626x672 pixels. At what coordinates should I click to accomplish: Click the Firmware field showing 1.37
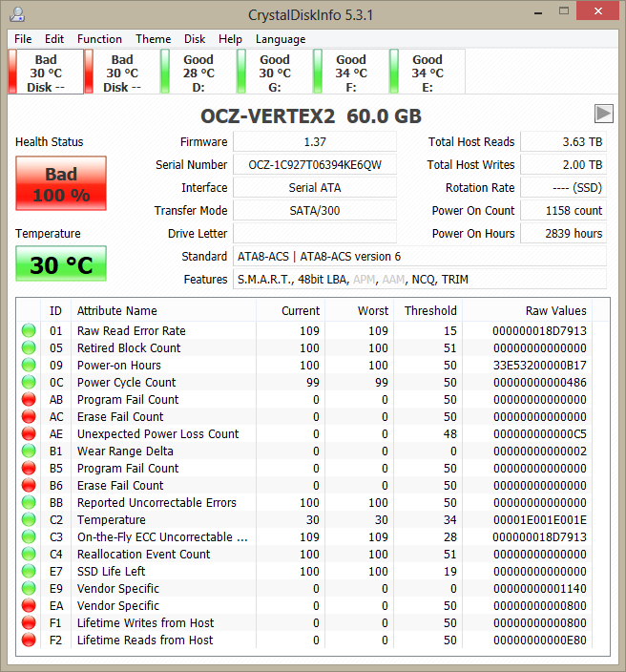[315, 142]
